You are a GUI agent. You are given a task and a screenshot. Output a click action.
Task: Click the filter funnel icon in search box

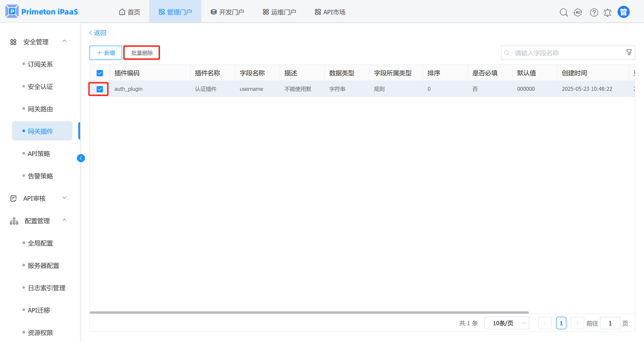(x=629, y=53)
